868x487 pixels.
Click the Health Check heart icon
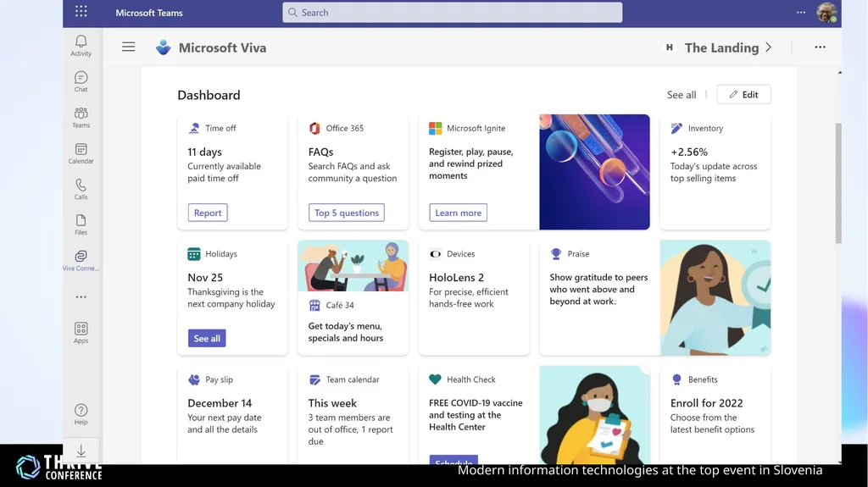pyautogui.click(x=435, y=379)
